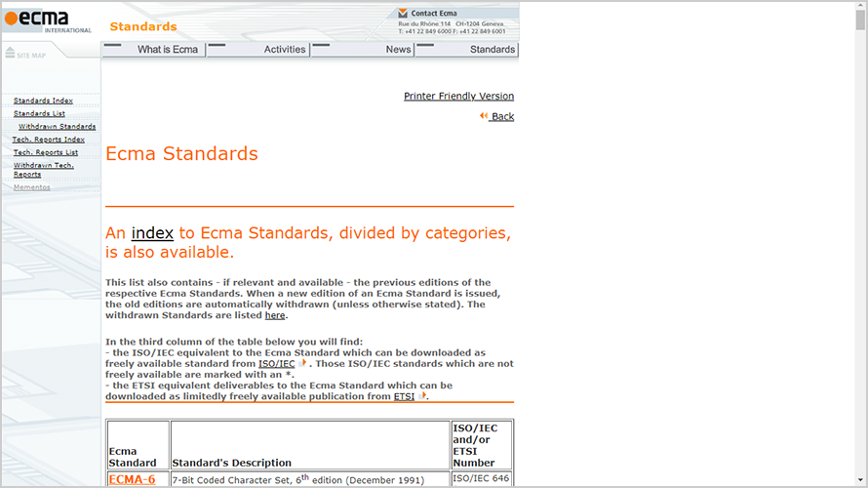868x488 pixels.
Task: Open the News menu
Action: (x=363, y=50)
